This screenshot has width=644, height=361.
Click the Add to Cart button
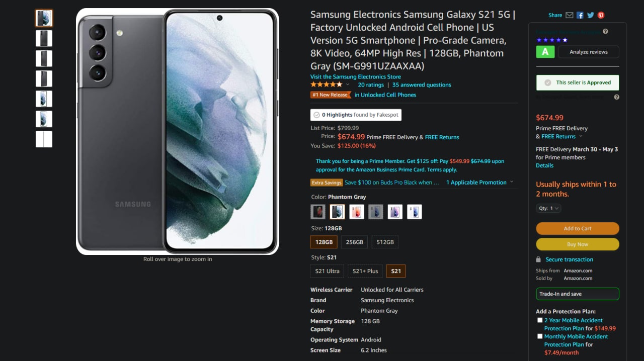(x=578, y=228)
